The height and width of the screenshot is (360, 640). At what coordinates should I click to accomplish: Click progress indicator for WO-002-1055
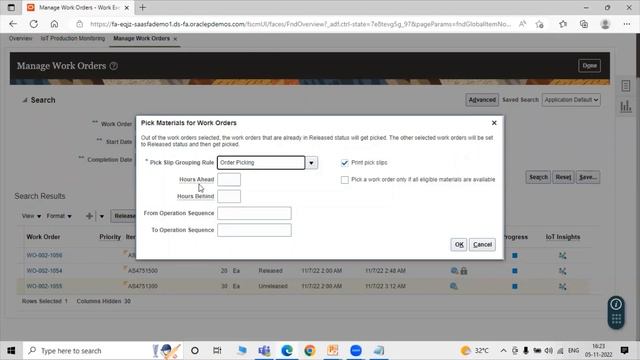[515, 287]
